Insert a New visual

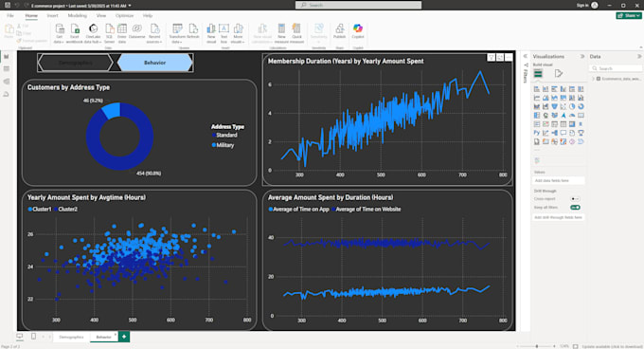point(211,33)
